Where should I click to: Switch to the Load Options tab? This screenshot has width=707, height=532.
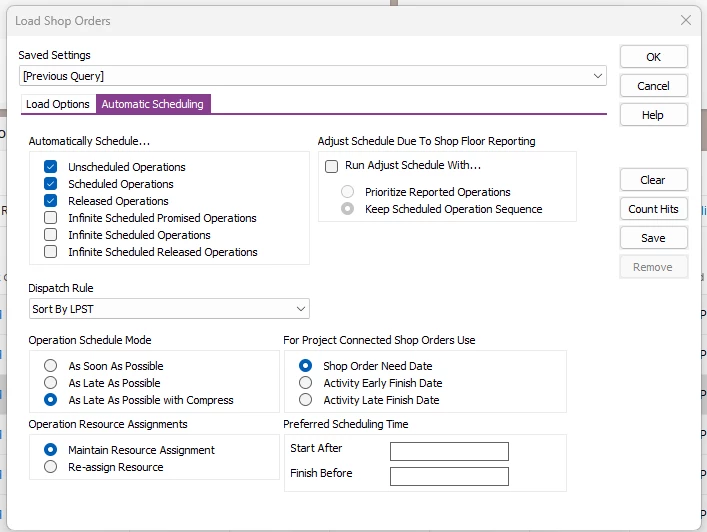(58, 104)
